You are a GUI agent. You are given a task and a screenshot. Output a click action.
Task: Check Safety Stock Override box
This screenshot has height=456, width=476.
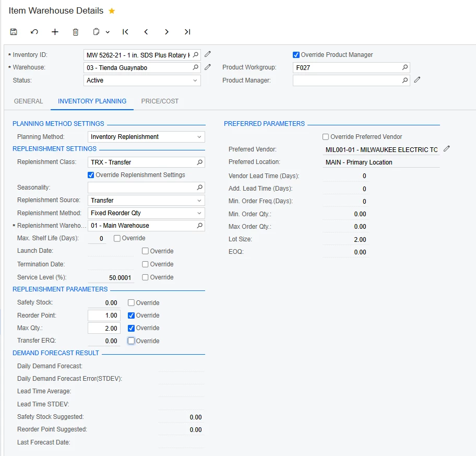[131, 302]
